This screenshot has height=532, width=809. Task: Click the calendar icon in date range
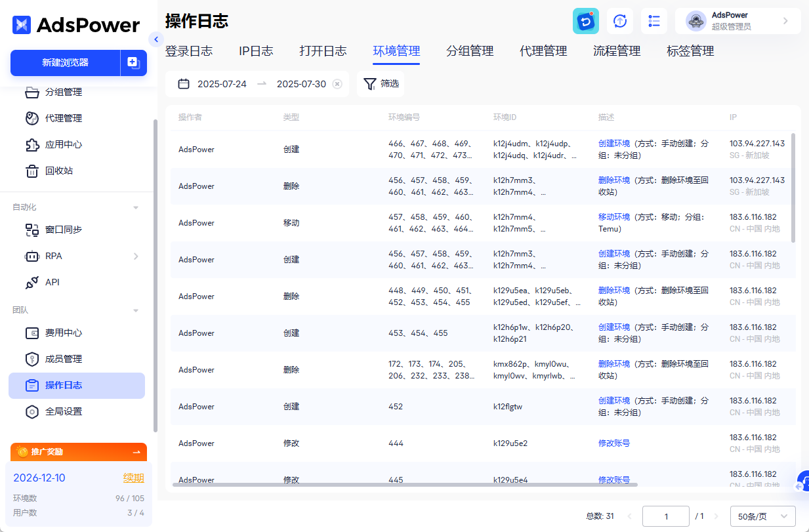click(x=184, y=84)
